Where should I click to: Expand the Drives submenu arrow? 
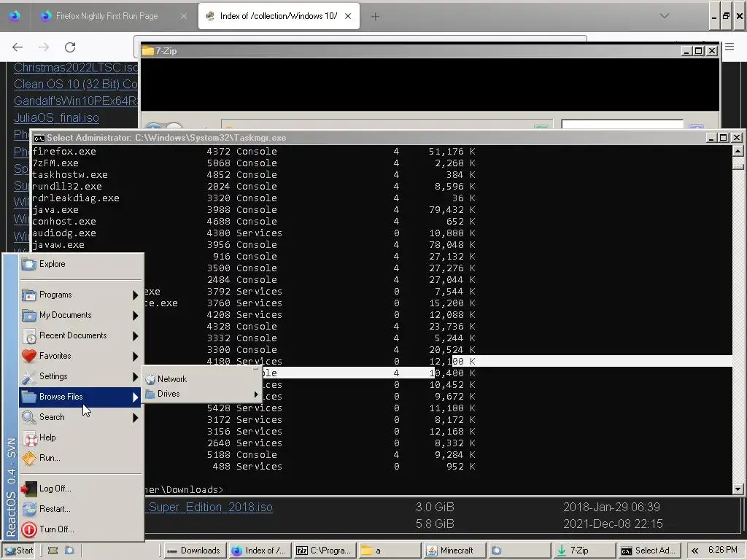(256, 394)
